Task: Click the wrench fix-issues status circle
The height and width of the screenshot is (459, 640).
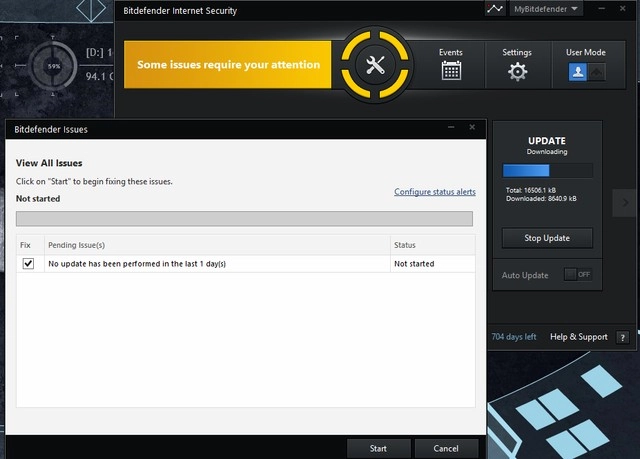Action: point(375,65)
